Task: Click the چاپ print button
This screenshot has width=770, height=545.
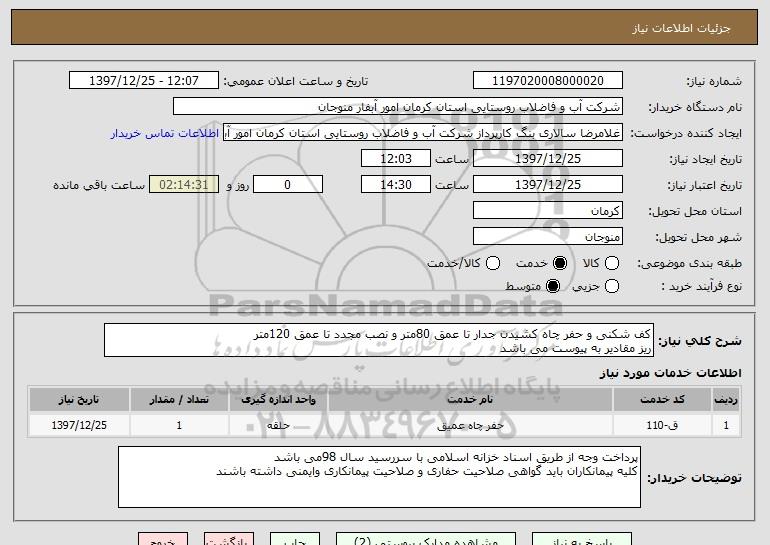Action: [295, 540]
